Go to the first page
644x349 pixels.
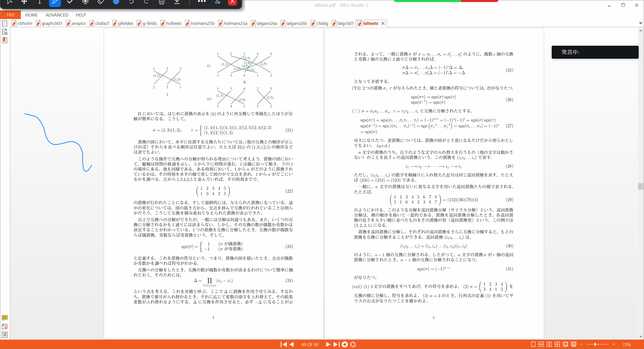click(284, 344)
